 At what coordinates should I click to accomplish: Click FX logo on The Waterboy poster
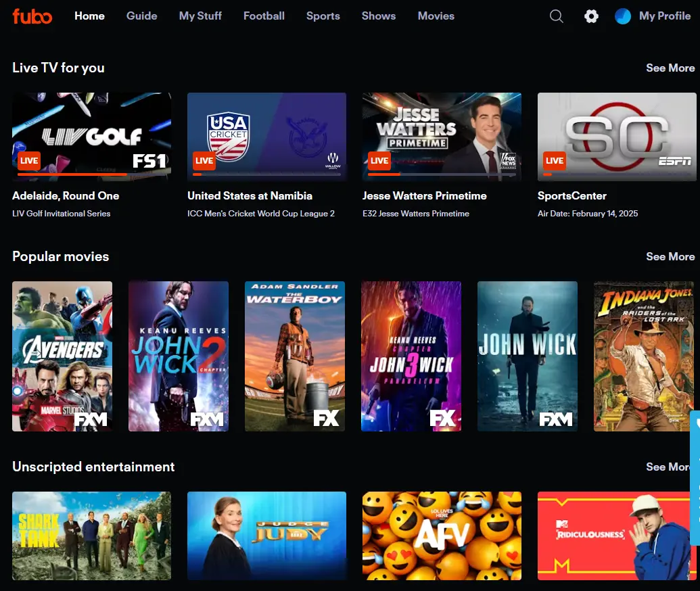coord(327,419)
